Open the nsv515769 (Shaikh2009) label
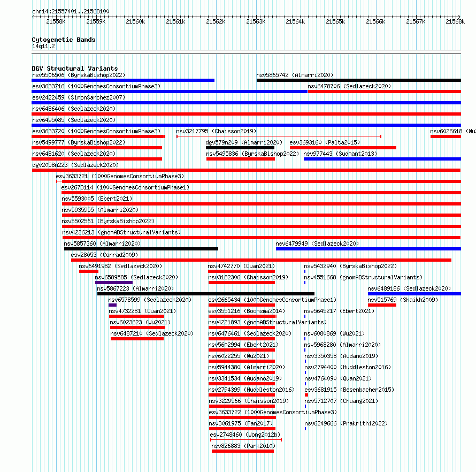This screenshot has height=472, width=476. pos(403,300)
